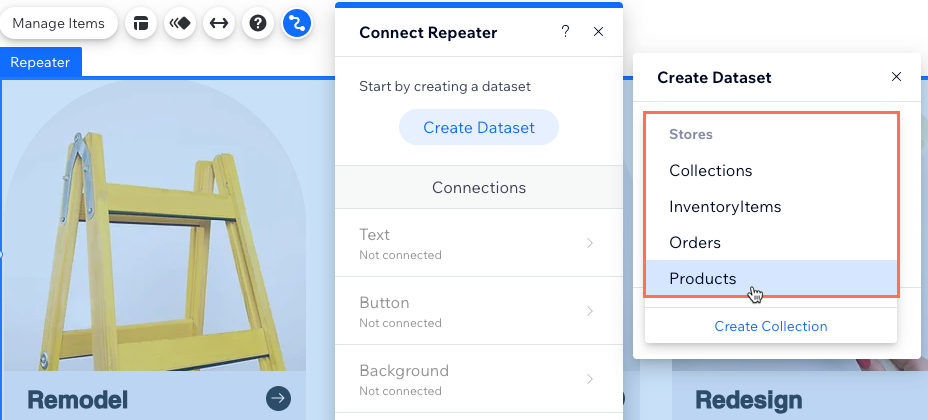Click the stretch arrows icon
This screenshot has height=420, width=928.
point(218,23)
